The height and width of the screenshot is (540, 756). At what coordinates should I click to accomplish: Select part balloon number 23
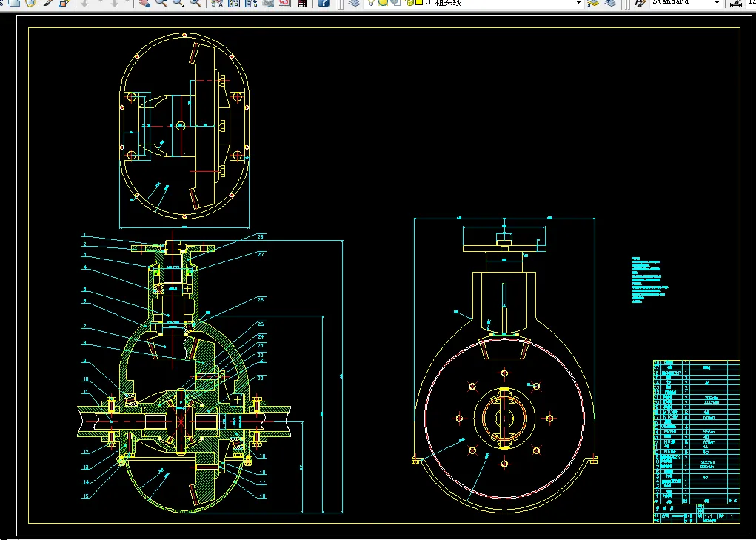261,345
